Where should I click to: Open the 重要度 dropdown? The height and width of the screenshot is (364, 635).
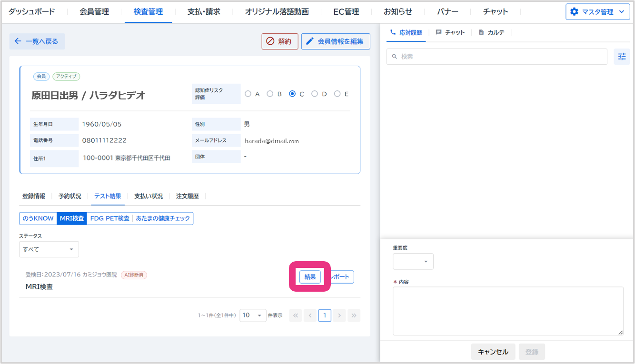(x=413, y=262)
